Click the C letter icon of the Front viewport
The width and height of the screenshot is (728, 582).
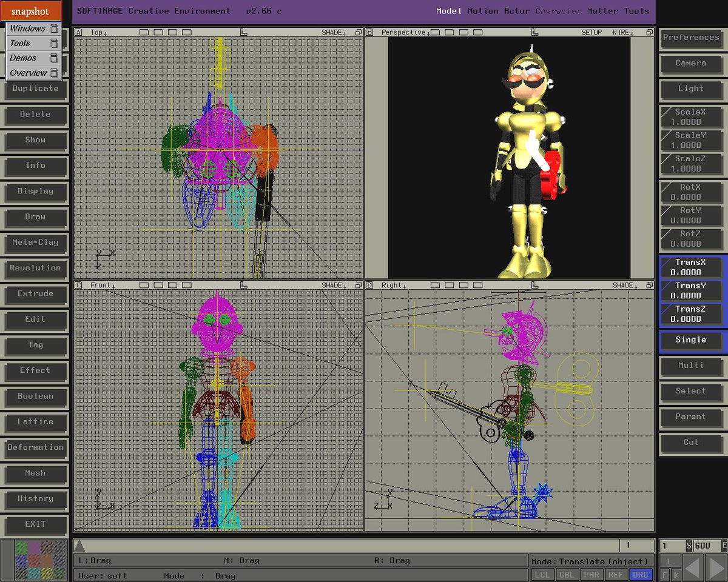pos(78,285)
